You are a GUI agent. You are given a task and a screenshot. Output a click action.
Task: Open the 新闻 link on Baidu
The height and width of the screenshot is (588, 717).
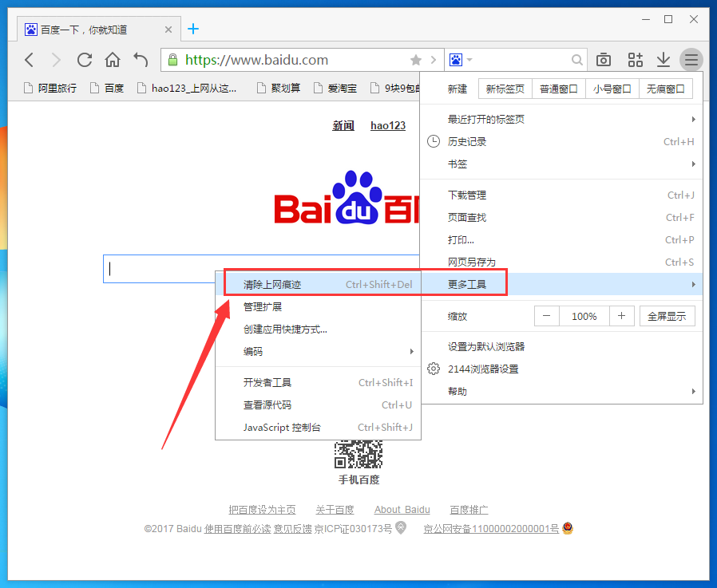click(343, 125)
